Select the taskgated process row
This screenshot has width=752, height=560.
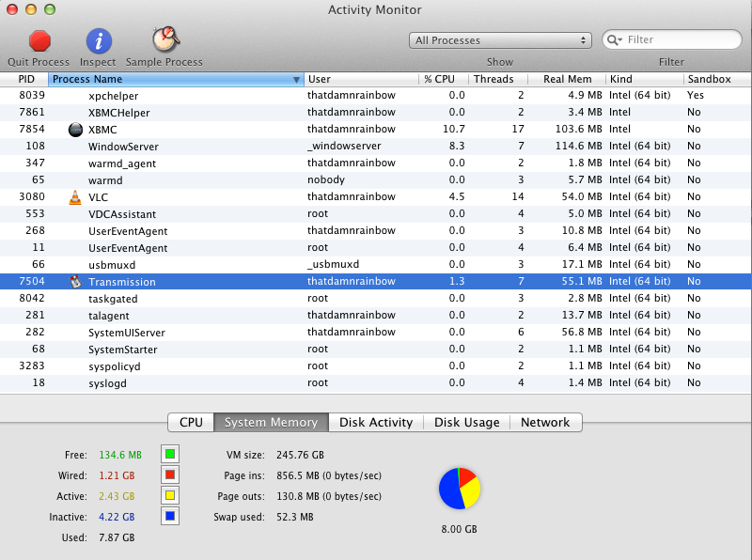coord(376,298)
